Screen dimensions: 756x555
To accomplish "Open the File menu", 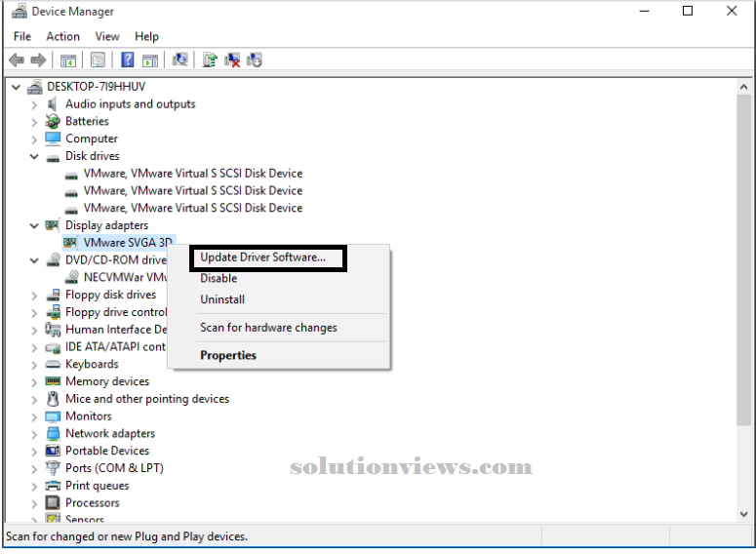I will pyautogui.click(x=22, y=36).
